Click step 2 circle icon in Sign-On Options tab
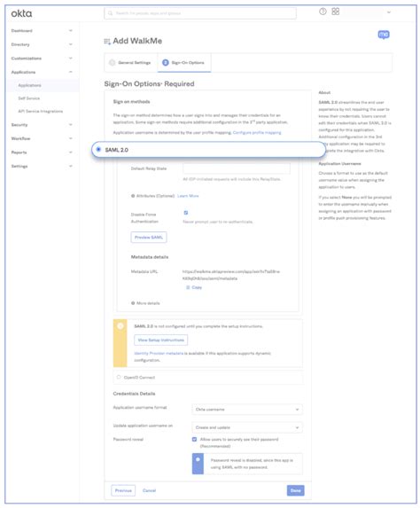The image size is (420, 508). click(x=166, y=63)
